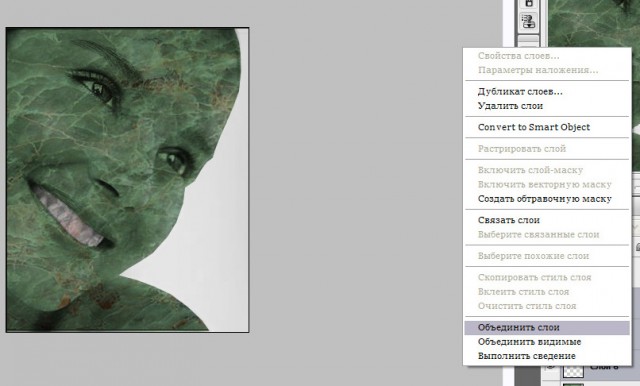Click greyed 'Вклеить стиль слоя' entry
The width and height of the screenshot is (640, 386).
(547, 292)
